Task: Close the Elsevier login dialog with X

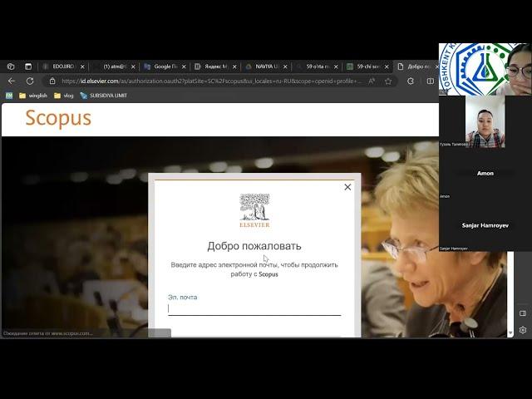Action: click(x=347, y=187)
